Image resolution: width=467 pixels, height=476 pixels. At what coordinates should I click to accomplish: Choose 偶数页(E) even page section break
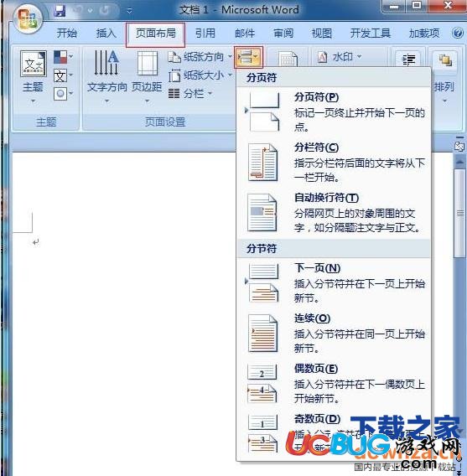click(x=334, y=384)
